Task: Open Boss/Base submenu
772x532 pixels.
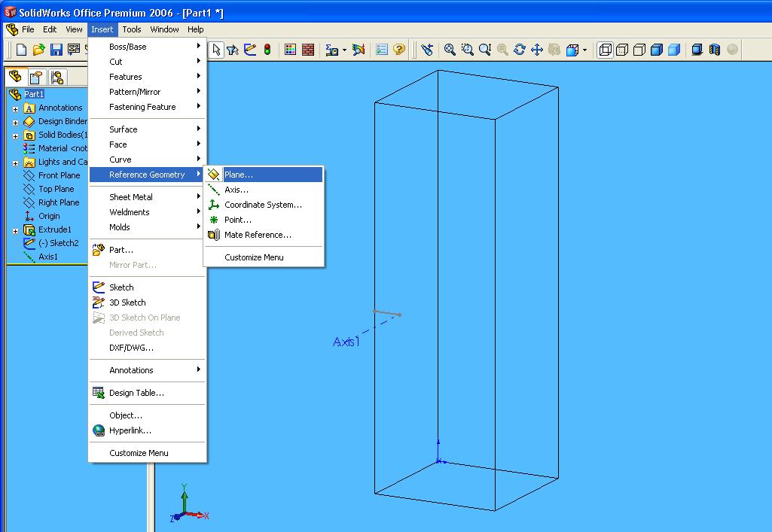Action: (x=147, y=47)
